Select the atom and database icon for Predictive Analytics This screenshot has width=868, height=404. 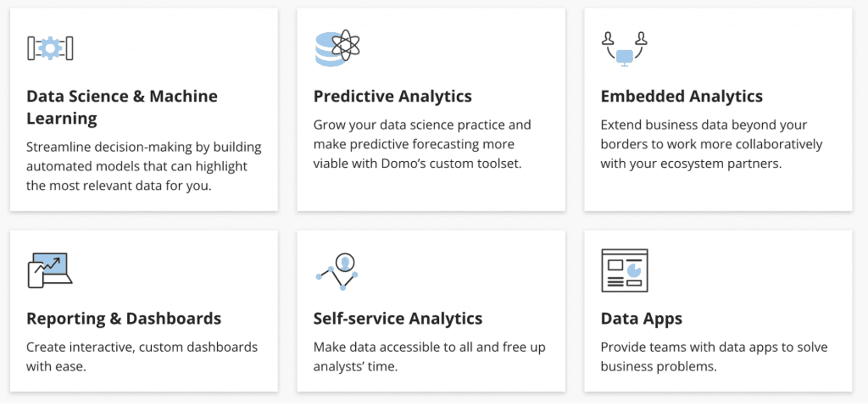(337, 47)
